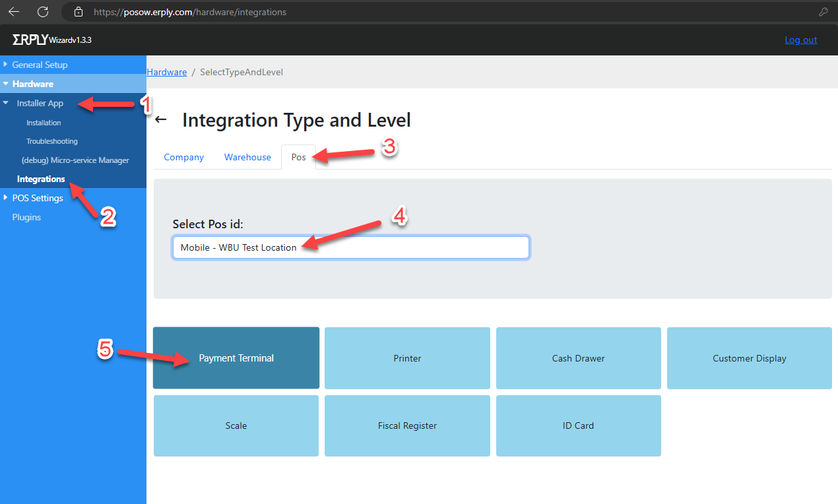Click the ERPLY Wizard logo
This screenshot has width=838, height=504.
click(x=51, y=40)
